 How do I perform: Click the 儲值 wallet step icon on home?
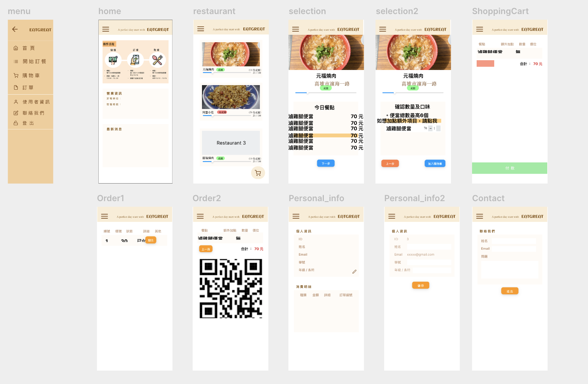113,60
